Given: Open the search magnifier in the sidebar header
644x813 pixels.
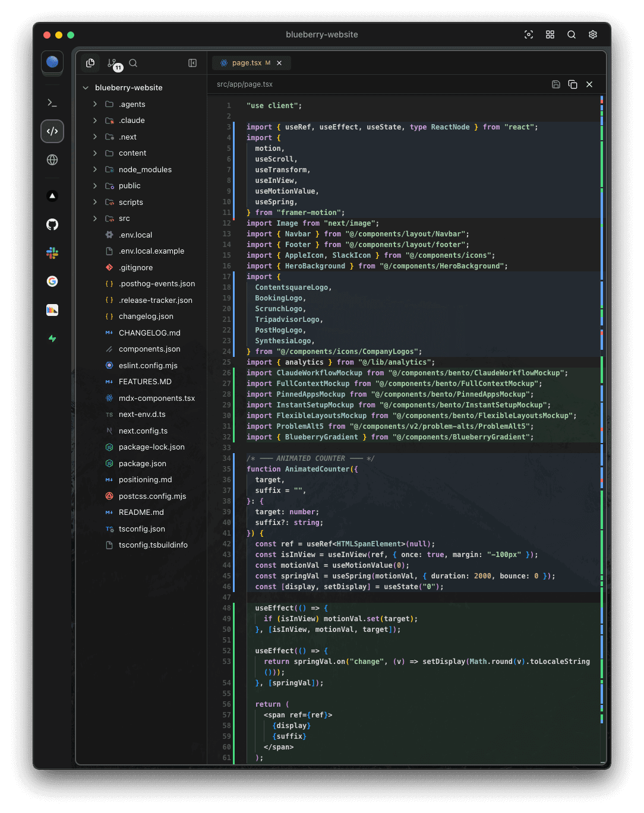Looking at the screenshot, I should coord(133,63).
